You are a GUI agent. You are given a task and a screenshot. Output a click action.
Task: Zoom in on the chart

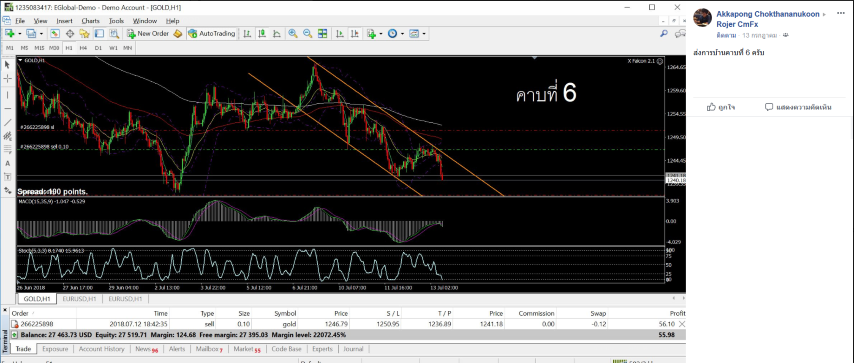293,34
